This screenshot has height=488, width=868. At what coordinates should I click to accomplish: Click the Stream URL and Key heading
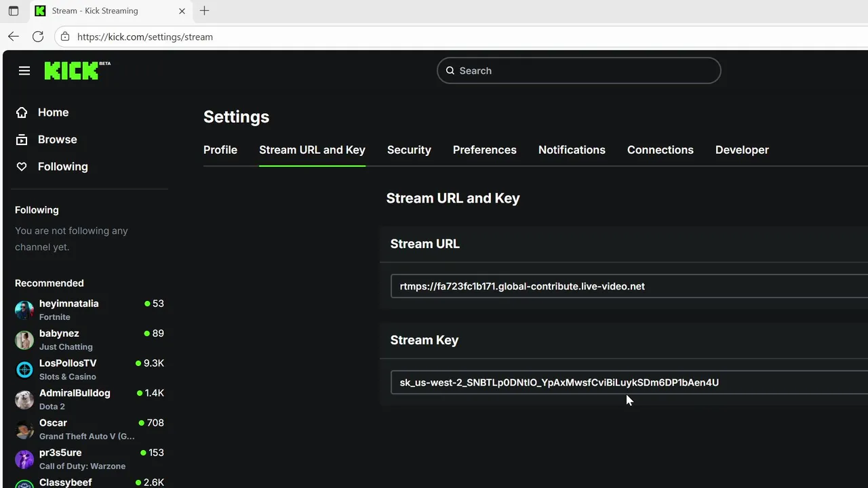pos(453,199)
